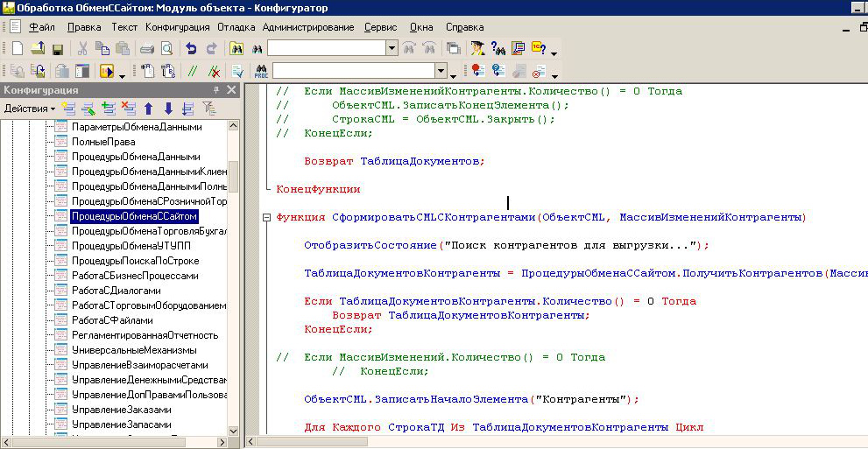
Task: Toggle breakpoint with red dot icon
Action: click(477, 71)
